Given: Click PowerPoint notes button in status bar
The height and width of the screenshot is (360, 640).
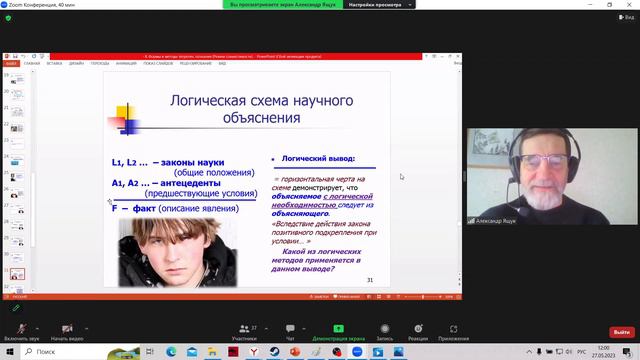Looking at the screenshot, I should pos(319,297).
